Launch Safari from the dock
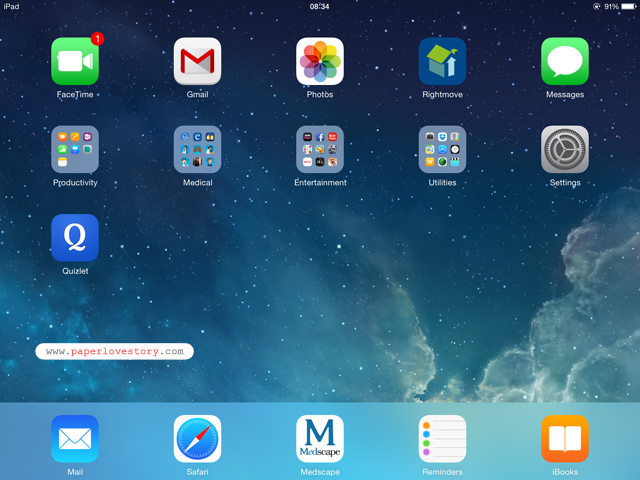This screenshot has height=480, width=640. click(198, 439)
